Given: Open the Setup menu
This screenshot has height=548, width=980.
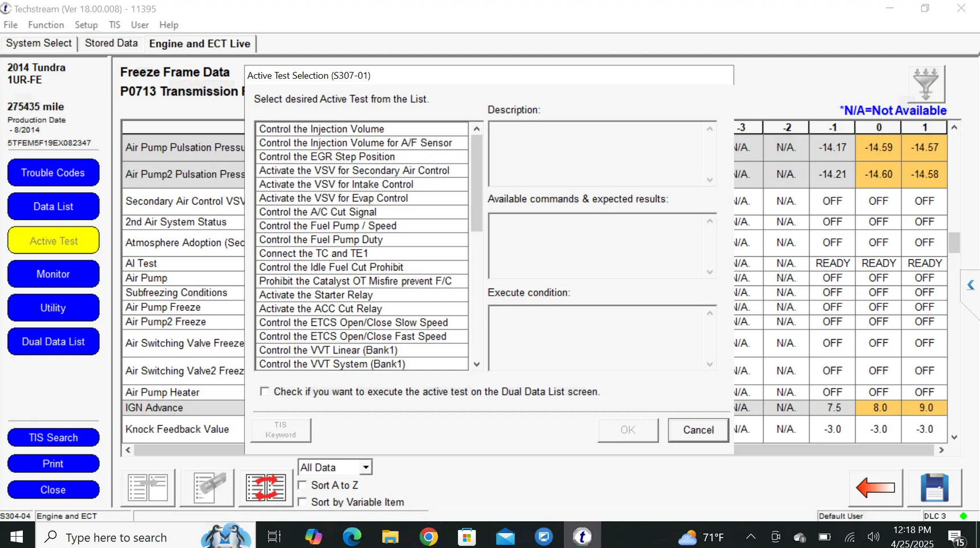Looking at the screenshot, I should coord(86,25).
